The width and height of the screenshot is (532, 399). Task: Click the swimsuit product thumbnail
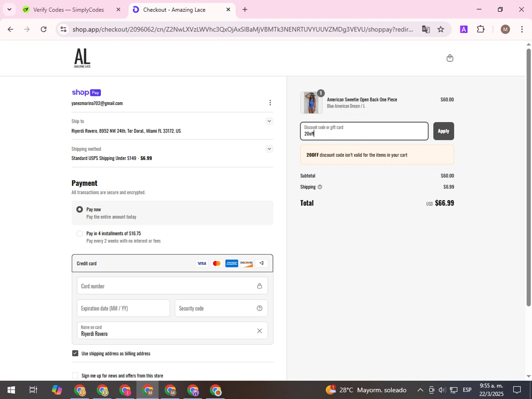pyautogui.click(x=311, y=102)
